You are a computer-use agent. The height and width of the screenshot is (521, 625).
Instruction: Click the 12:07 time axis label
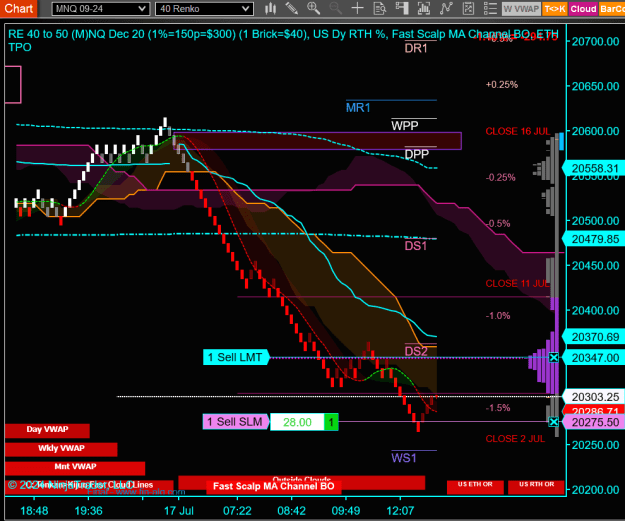point(401,511)
